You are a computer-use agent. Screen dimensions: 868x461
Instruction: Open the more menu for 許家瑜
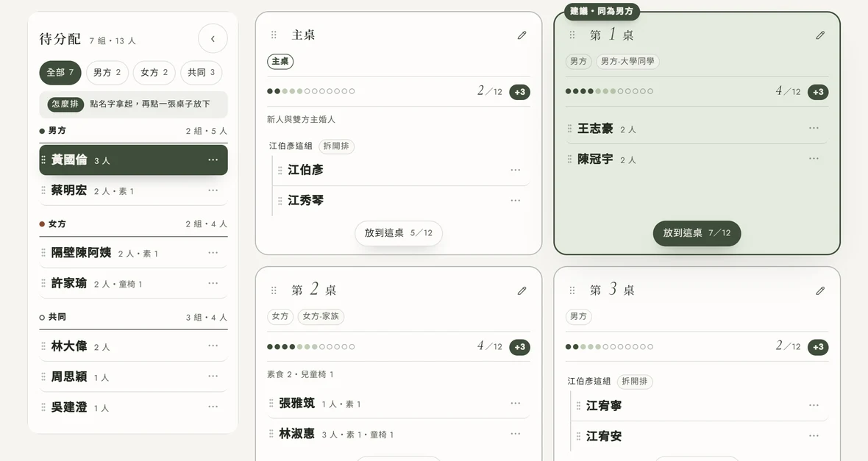pos(213,283)
